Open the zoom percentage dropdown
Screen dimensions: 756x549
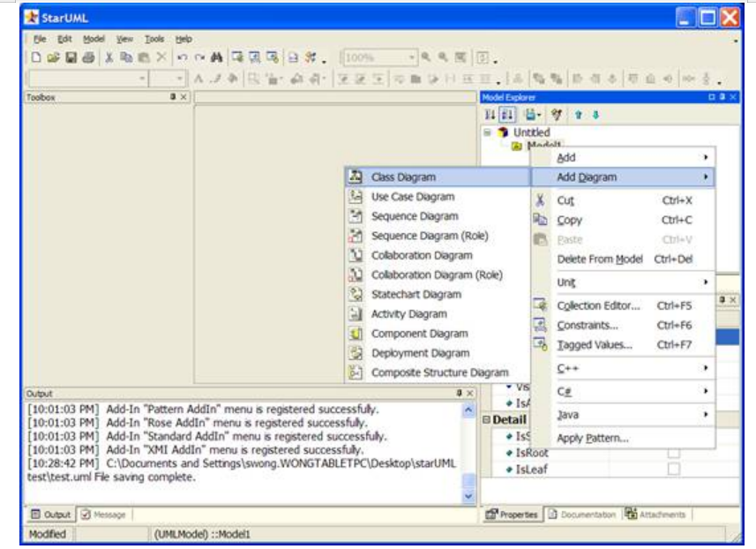411,58
